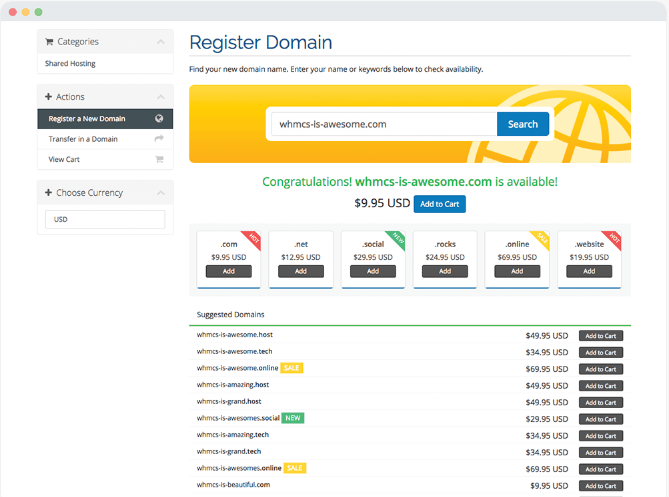Click the plus icon in Choose Currency header

(50, 192)
